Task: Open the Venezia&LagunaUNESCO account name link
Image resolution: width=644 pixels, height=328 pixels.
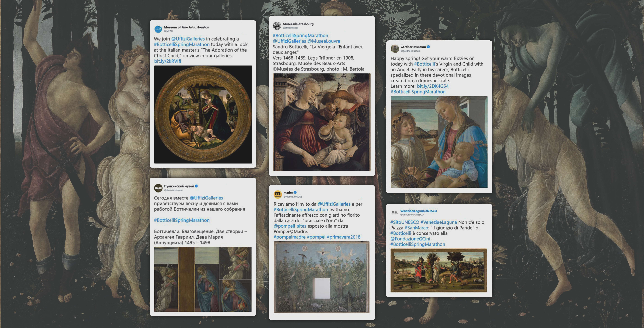Action: [x=419, y=211]
